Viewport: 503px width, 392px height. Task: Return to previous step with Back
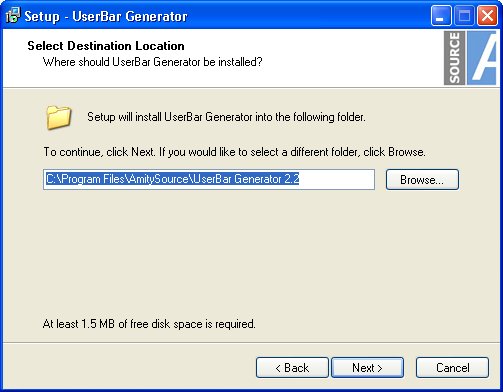(x=292, y=368)
